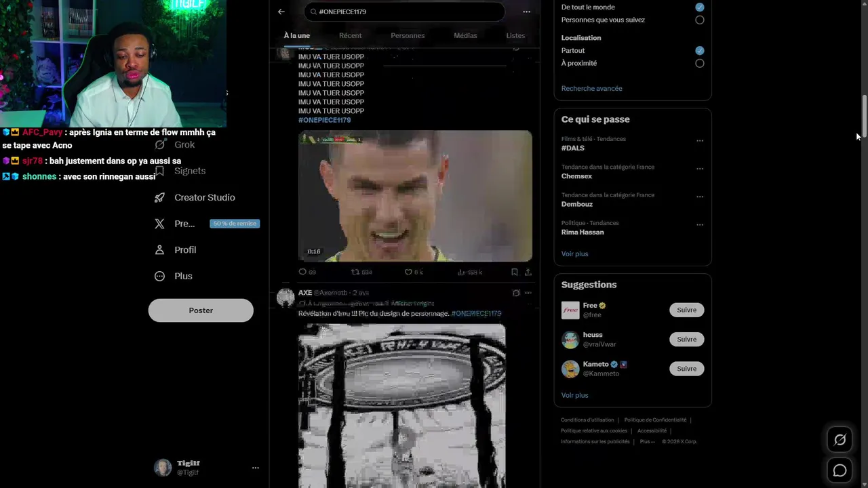Image resolution: width=868 pixels, height=488 pixels.
Task: Open Informations sur les publicités link
Action: [x=595, y=441]
